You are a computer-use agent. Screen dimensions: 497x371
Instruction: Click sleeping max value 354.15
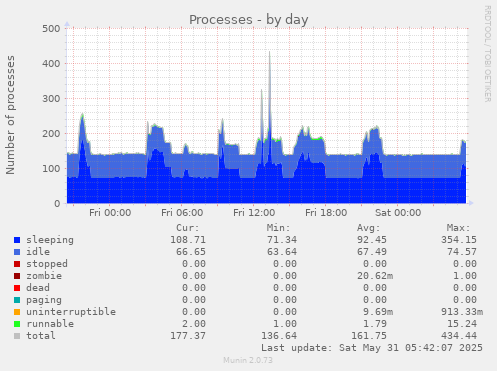[x=459, y=240]
